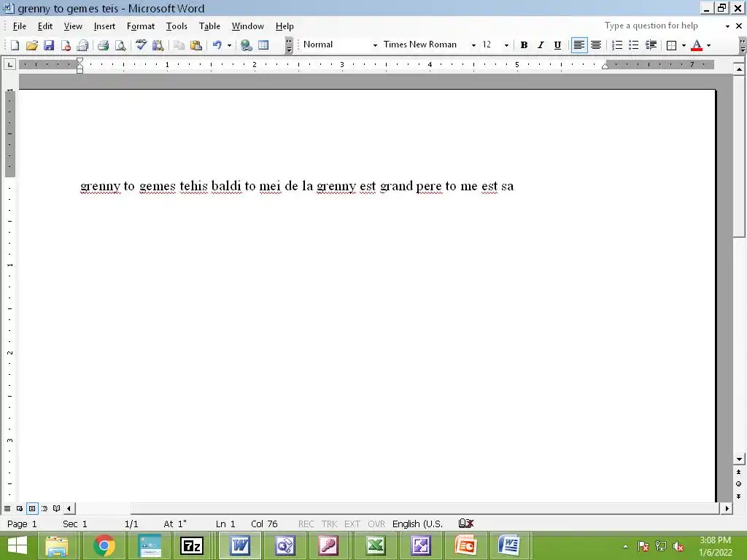Apply outside border to the paragraph

point(671,45)
